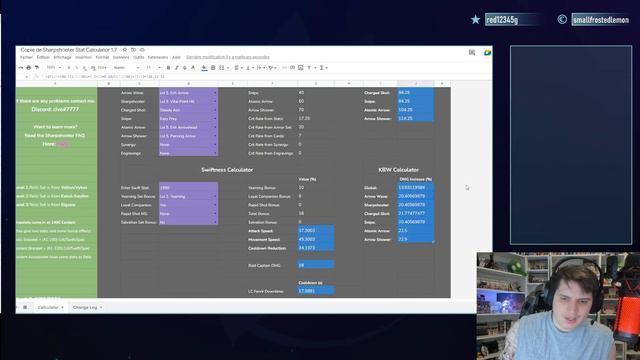Select the Enter Swift Stat input cell
This screenshot has width=640, height=360.
(x=188, y=188)
